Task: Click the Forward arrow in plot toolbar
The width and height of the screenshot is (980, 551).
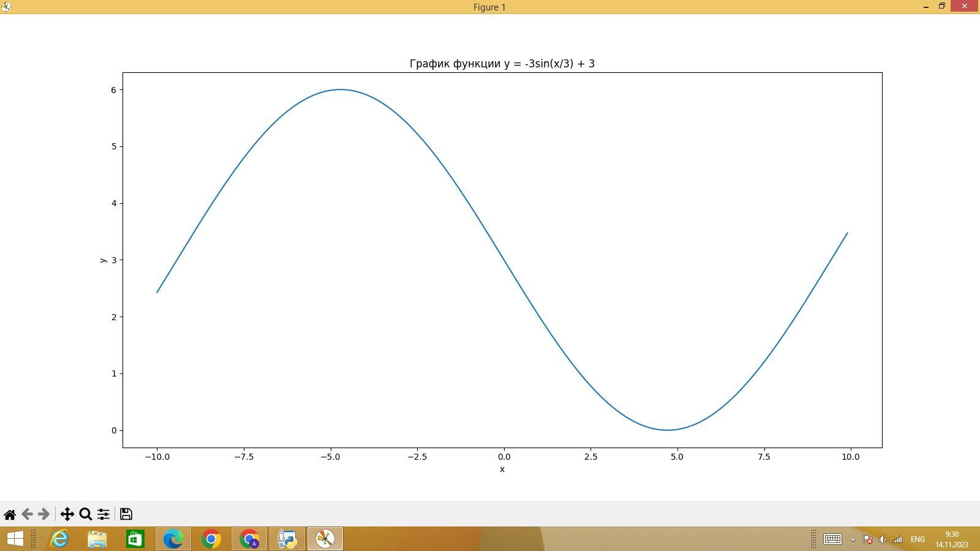Action: [x=44, y=514]
